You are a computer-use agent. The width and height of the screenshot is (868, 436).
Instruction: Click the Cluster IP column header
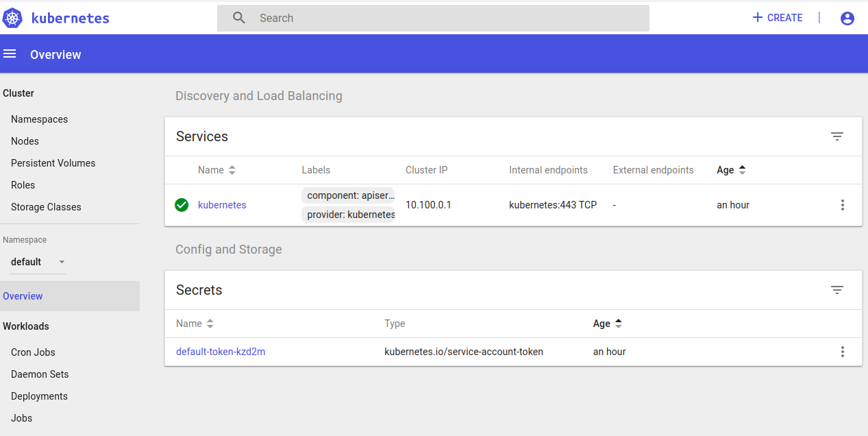tap(427, 170)
